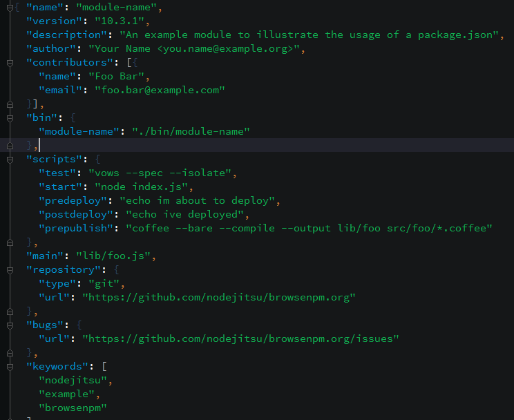Click fold end marker of contributors block
514x420 pixels.
point(10,104)
